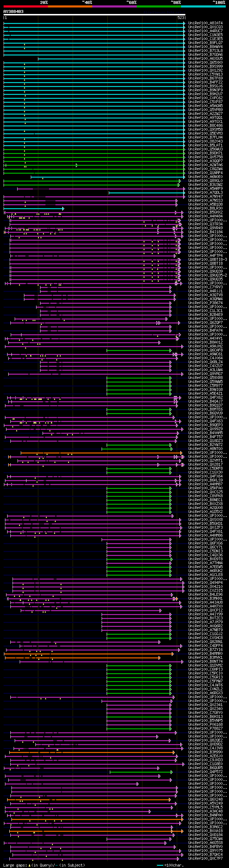This screenshot has width=229, height=868.
Task: Click the hit label UniRef100_Q0C7P7
Action: tap(205, 859)
